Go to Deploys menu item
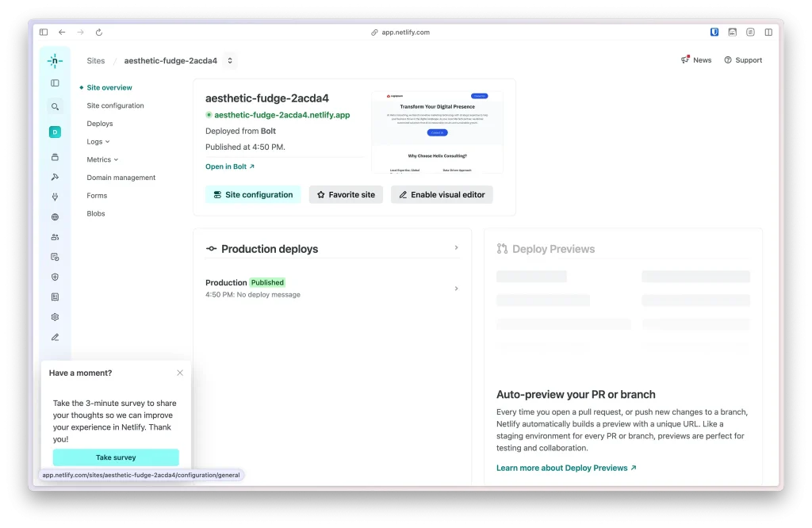Viewport: 812px width, 528px height. pyautogui.click(x=100, y=124)
